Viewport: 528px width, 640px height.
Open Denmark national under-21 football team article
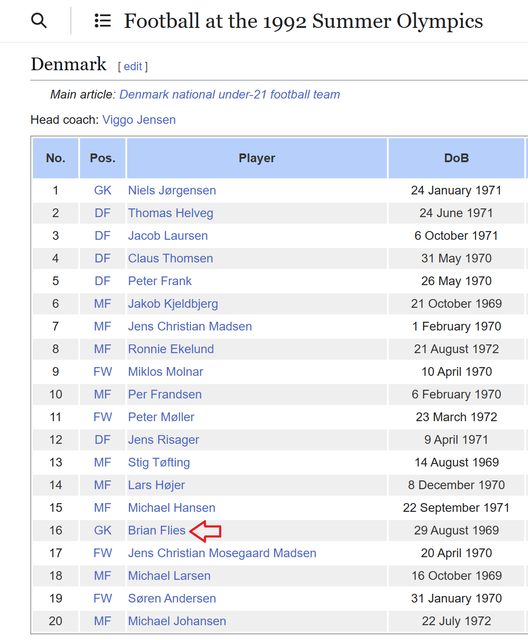229,95
